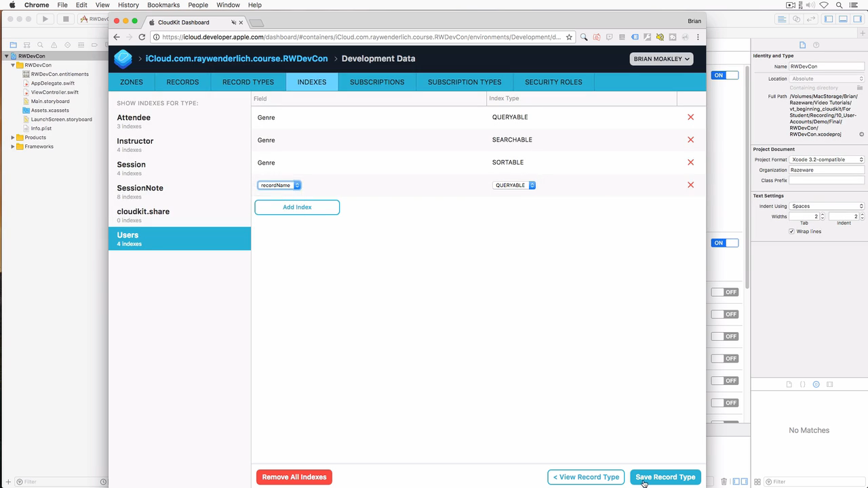Viewport: 868px width, 488px height.
Task: Open the recordName field dropdown
Action: point(279,185)
